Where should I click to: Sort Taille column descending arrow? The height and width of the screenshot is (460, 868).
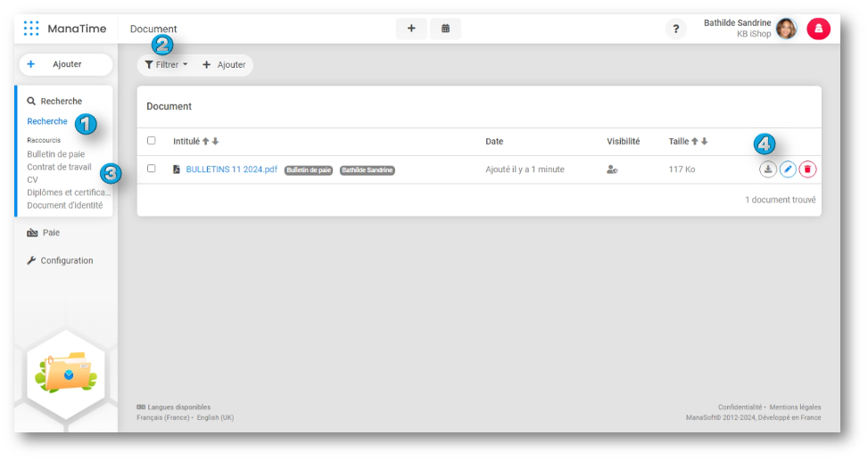pos(704,142)
